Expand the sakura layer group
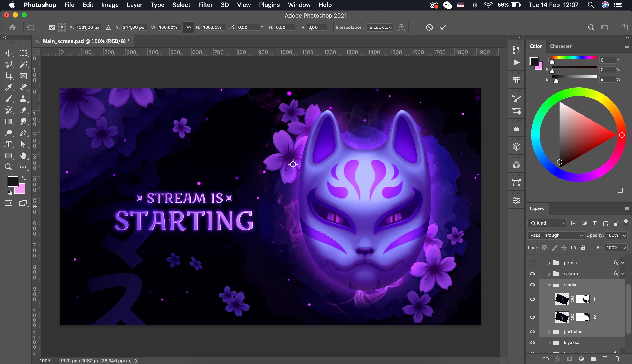 coord(549,273)
